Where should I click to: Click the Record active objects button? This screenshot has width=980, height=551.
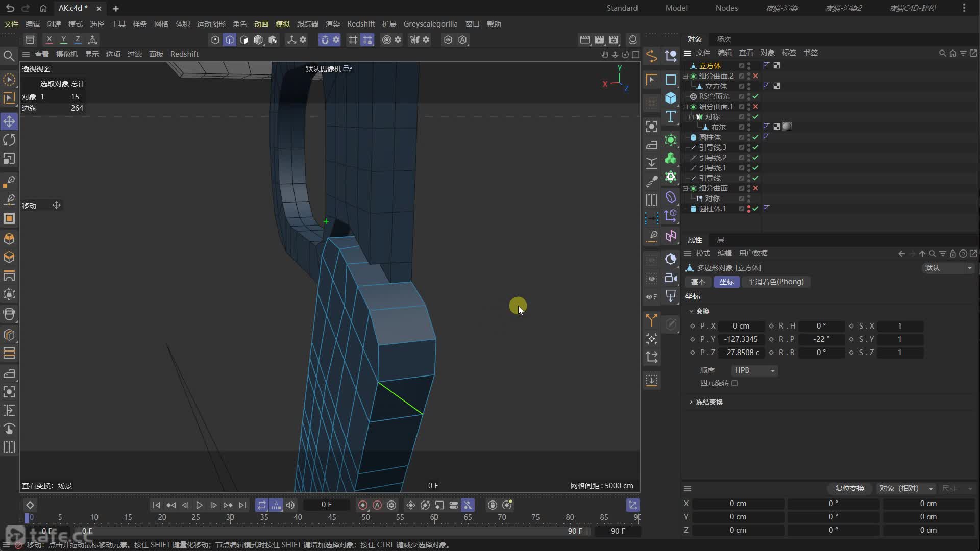[363, 505]
